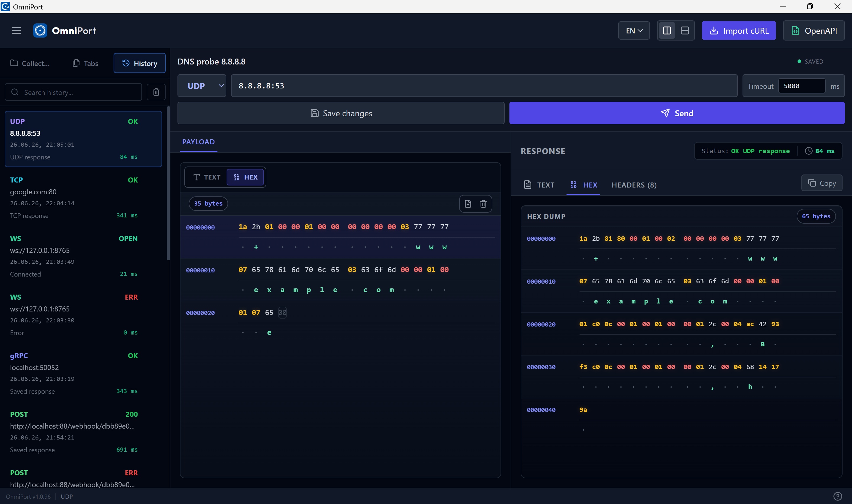Click the empty 00 byte in payload
The height and width of the screenshot is (504, 852).
point(282,312)
